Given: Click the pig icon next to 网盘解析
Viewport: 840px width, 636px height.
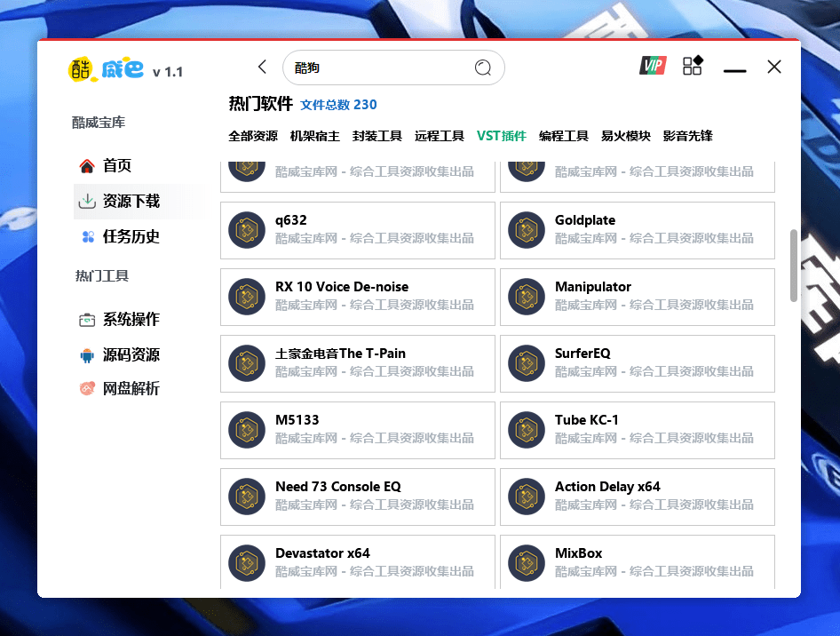Looking at the screenshot, I should pyautogui.click(x=87, y=388).
